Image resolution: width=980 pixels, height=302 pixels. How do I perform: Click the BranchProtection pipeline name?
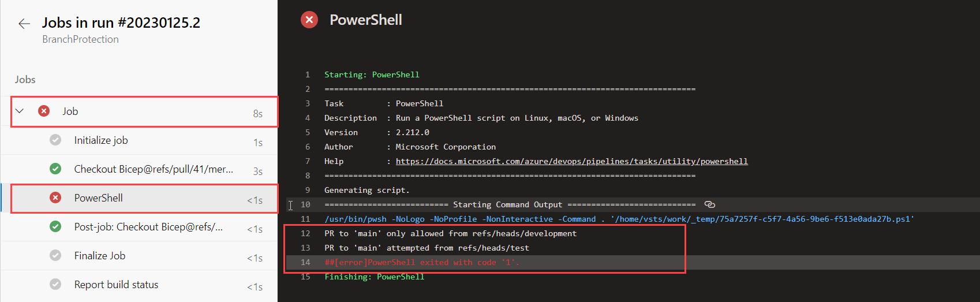click(80, 39)
